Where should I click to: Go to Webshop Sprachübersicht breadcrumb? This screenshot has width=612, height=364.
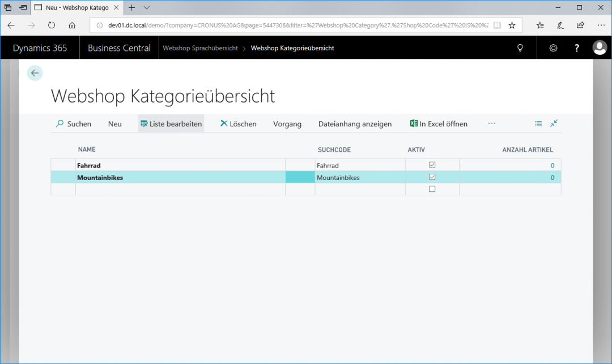200,48
